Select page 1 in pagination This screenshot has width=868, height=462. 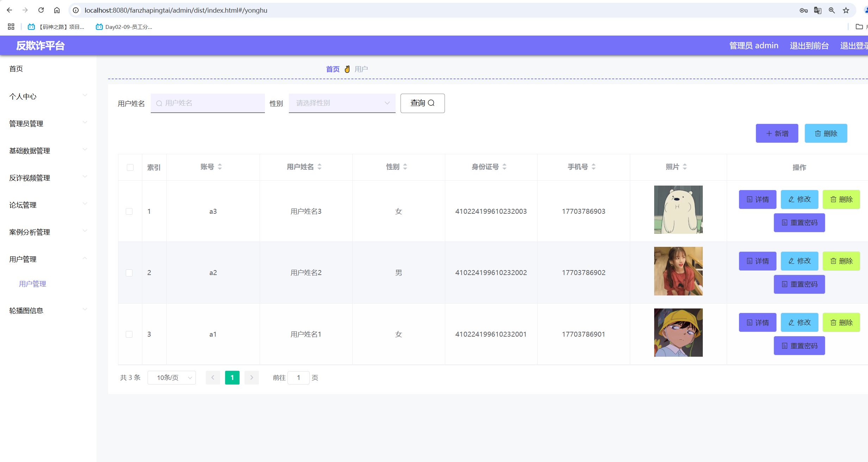coord(232,377)
